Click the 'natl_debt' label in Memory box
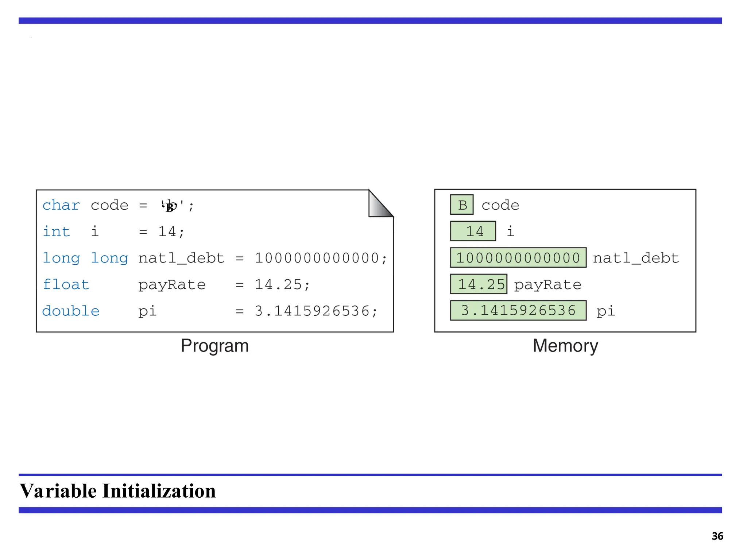747x560 pixels. point(636,258)
